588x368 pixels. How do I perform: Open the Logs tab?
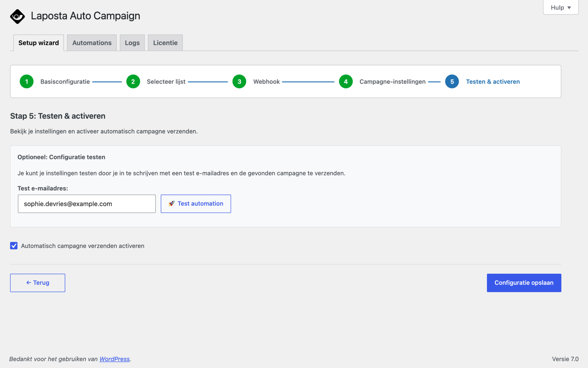[x=132, y=43]
